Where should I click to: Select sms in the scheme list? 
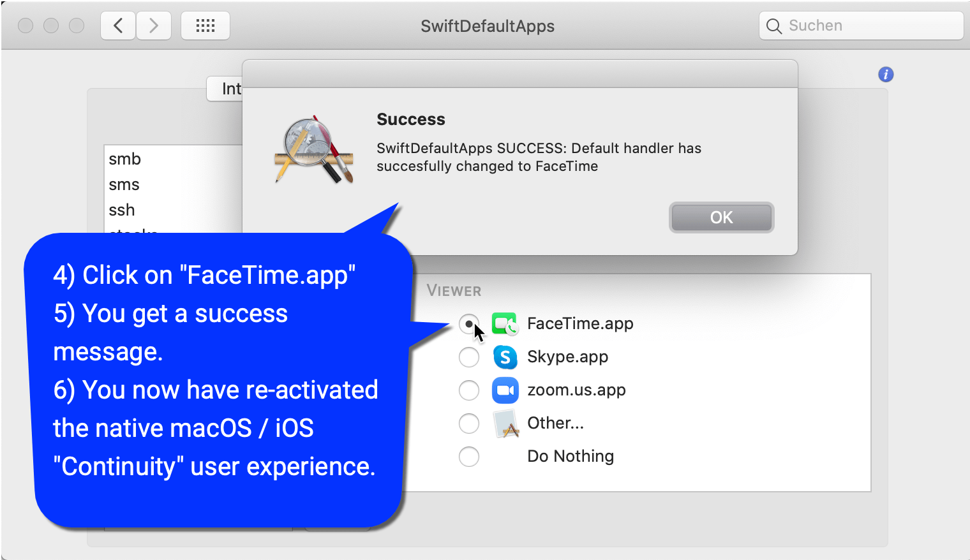coord(173,184)
